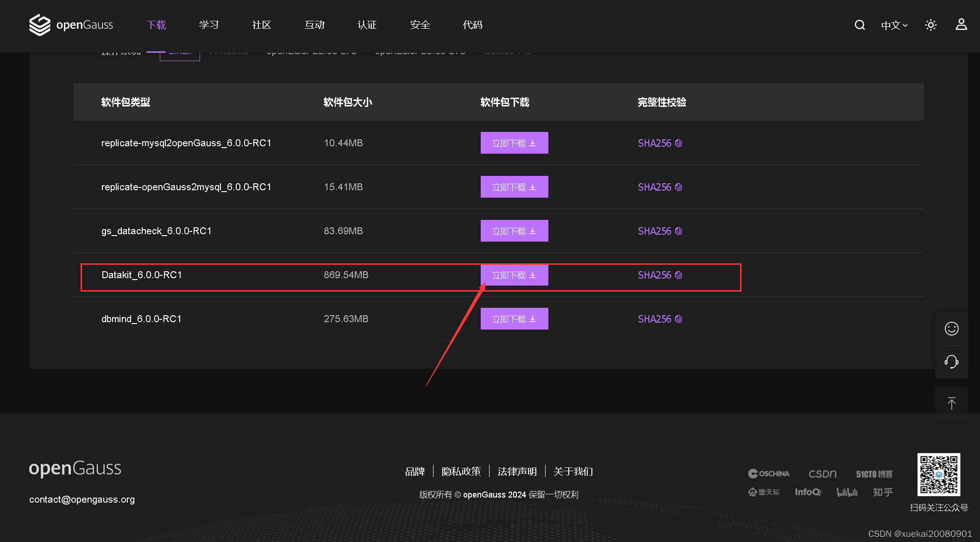Click the CSDN logo in footer
Image resolution: width=980 pixels, height=542 pixels.
pos(822,474)
